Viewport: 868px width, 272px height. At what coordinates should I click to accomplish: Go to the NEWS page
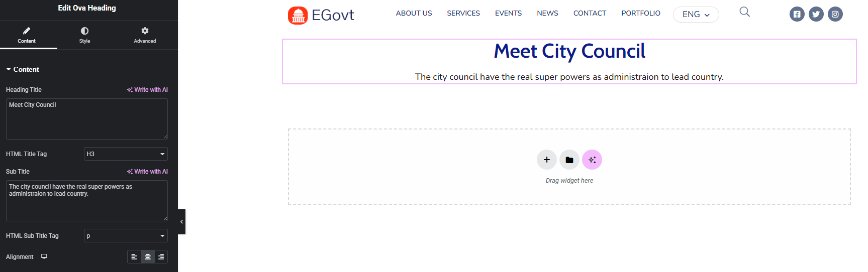coord(547,13)
